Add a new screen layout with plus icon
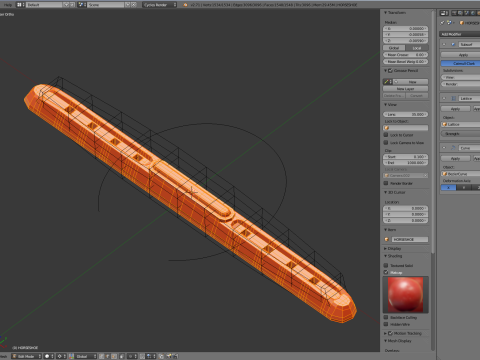This screenshot has height=360, width=480. click(66, 5)
